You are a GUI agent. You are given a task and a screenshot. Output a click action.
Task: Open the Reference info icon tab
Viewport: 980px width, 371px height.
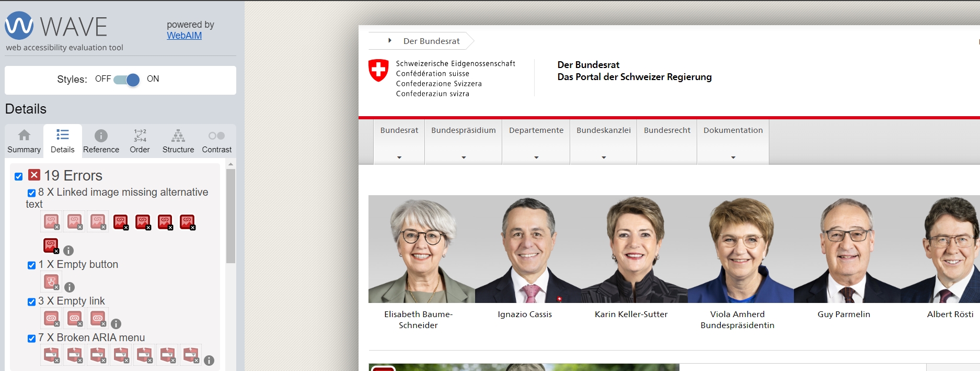101,136
